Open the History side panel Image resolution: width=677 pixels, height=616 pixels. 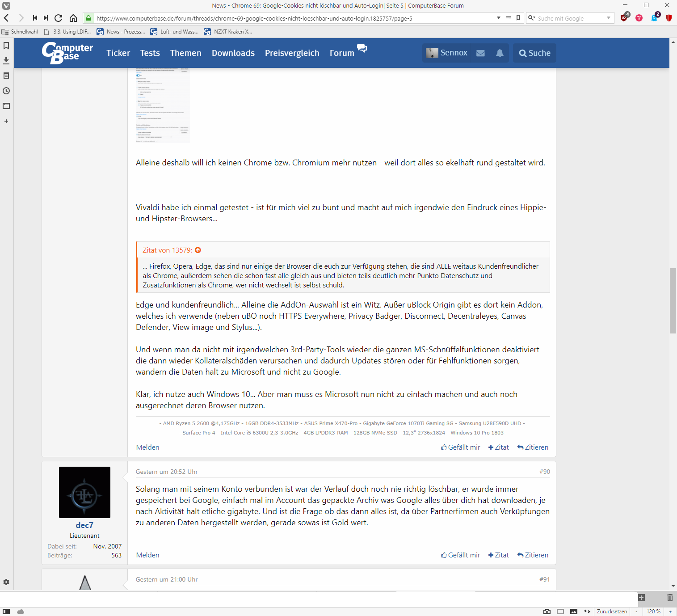[x=6, y=91]
